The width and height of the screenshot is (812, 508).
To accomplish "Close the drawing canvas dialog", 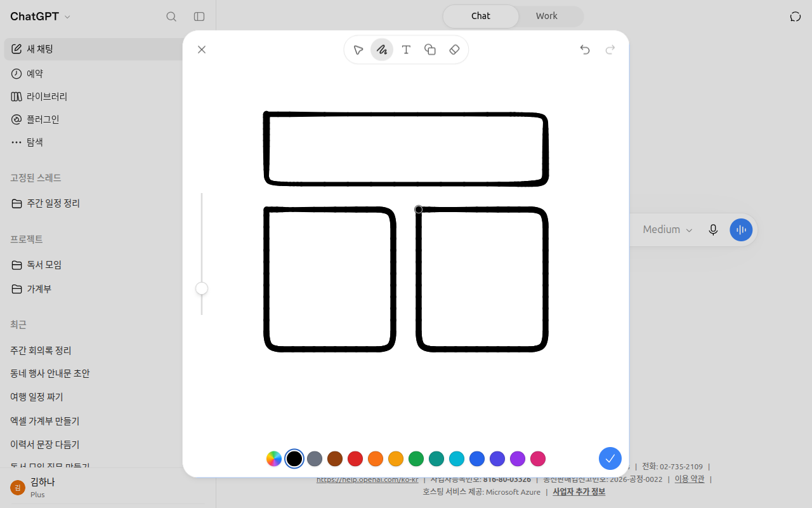I will pyautogui.click(x=202, y=50).
